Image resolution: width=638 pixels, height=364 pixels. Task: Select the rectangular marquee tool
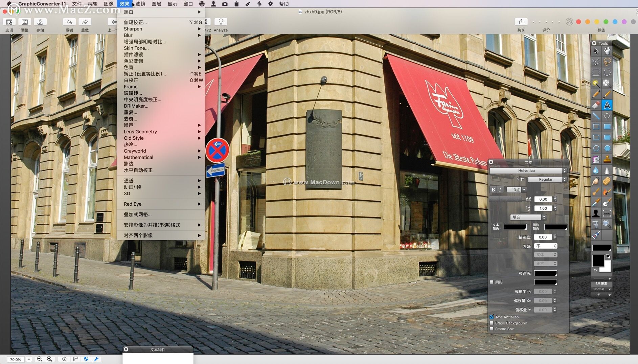point(596,73)
